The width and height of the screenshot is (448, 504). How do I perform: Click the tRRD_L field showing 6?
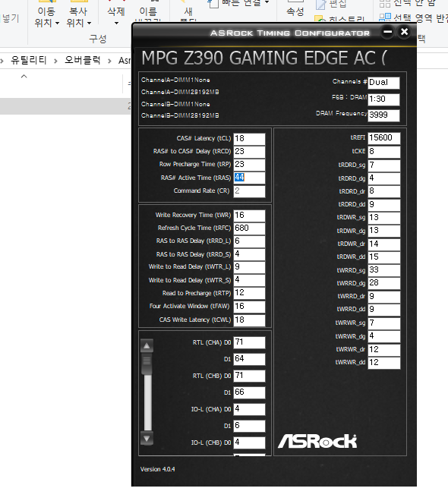(x=249, y=241)
